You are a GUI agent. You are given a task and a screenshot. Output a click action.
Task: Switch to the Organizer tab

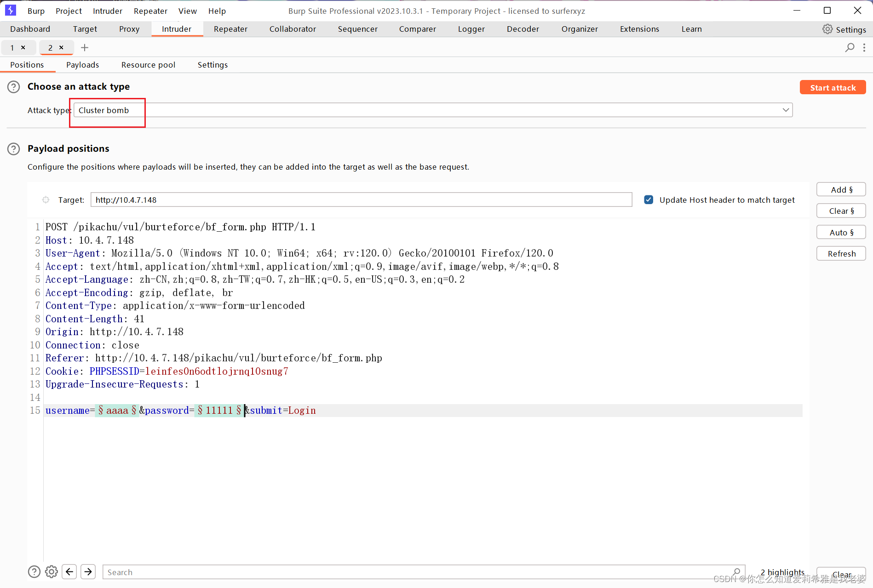[580, 29]
